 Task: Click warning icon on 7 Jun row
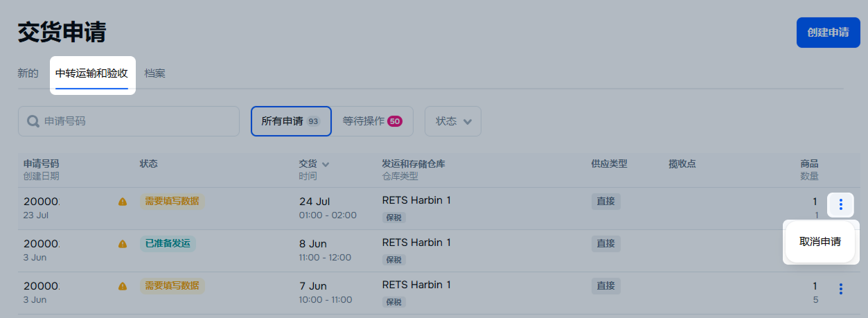[123, 286]
